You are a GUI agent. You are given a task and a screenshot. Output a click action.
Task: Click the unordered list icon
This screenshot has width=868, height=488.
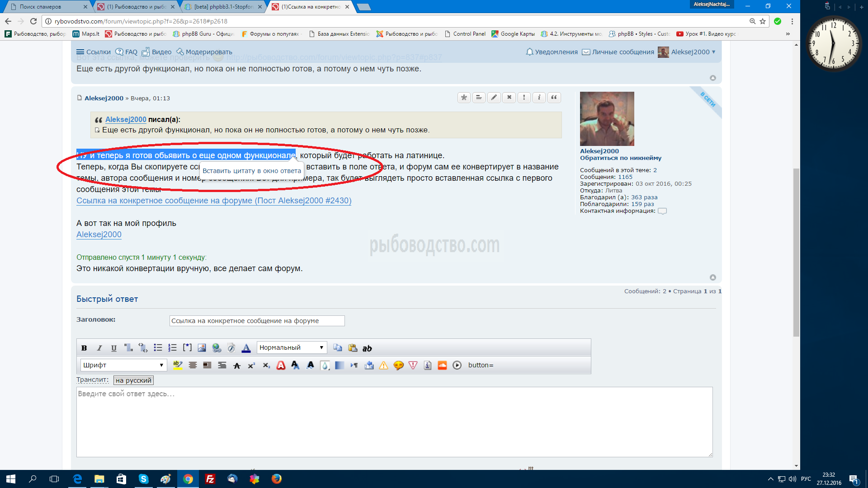click(158, 348)
